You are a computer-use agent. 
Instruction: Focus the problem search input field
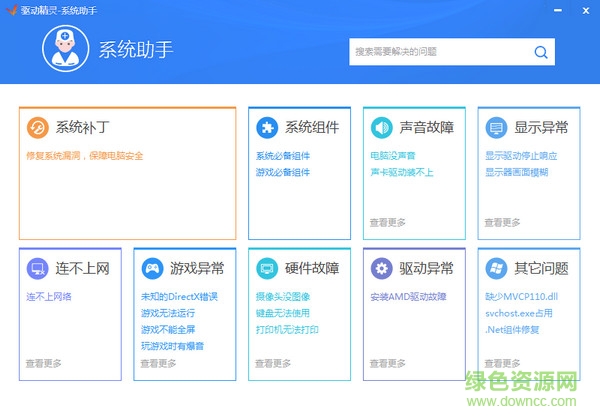(452, 52)
